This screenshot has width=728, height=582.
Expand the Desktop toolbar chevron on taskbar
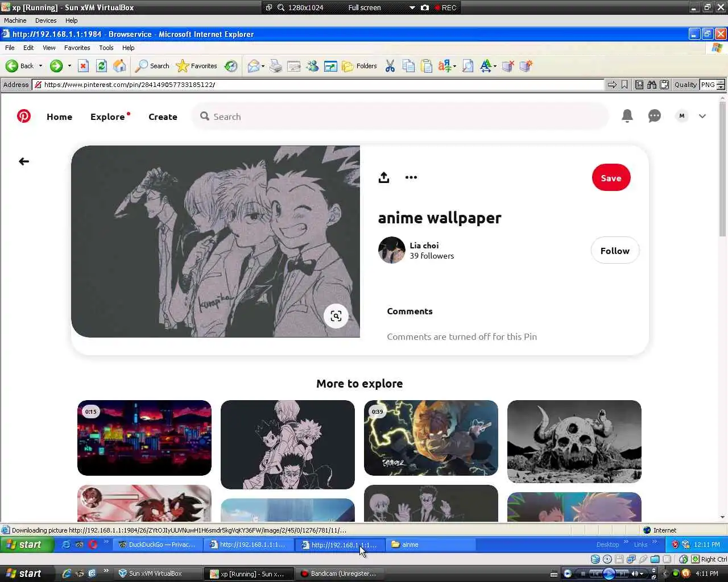[x=626, y=542]
